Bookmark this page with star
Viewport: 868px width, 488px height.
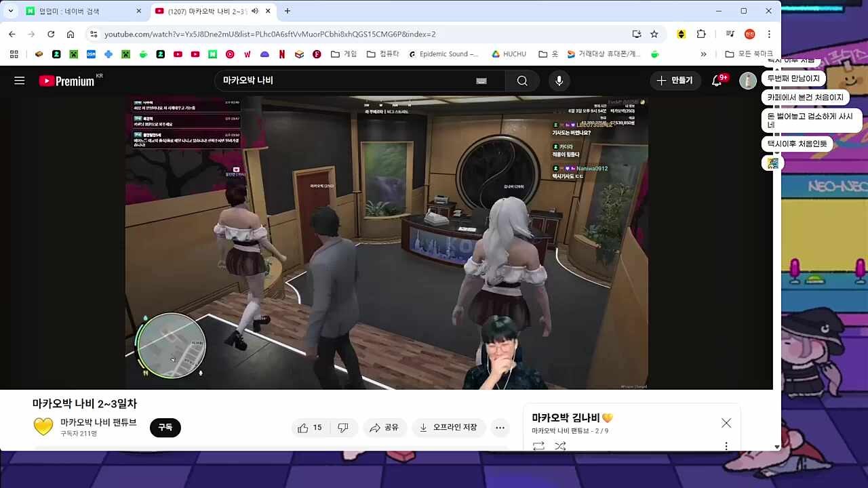coord(654,34)
